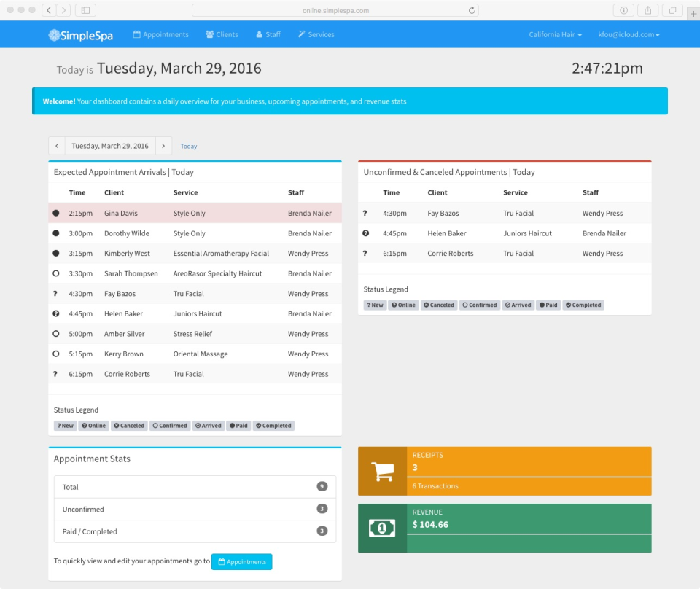Click unconfirmed 4:45pm Helen Baker online icon
700x589 pixels.
tap(365, 233)
